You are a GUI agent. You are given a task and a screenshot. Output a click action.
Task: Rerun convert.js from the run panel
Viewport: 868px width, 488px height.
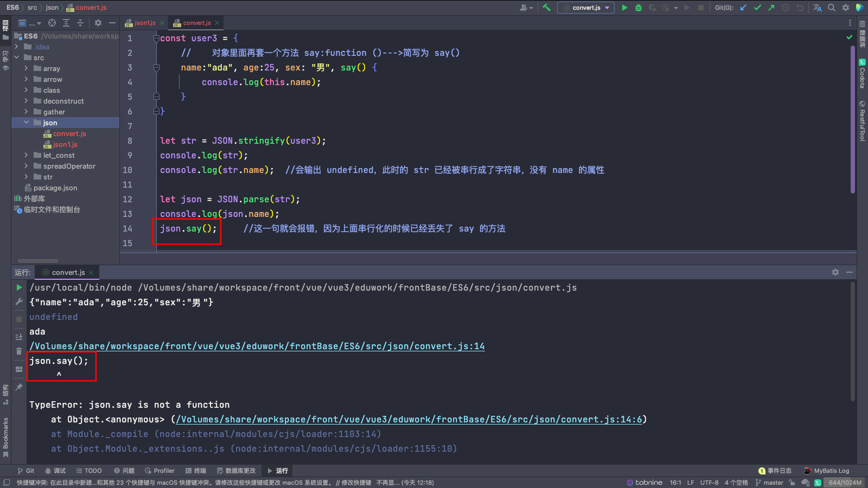coord(19,287)
